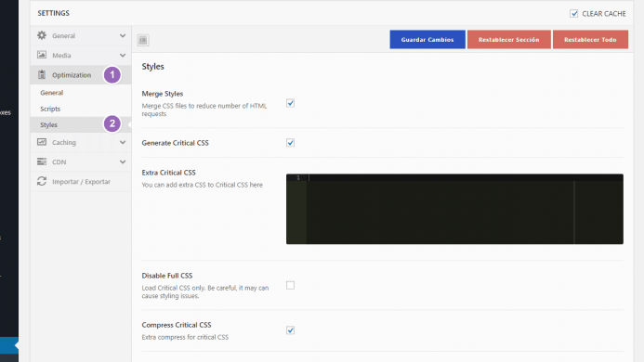Viewport: 644px width, 362px height.
Task: Click the Restablecer Todo button
Action: coord(590,39)
